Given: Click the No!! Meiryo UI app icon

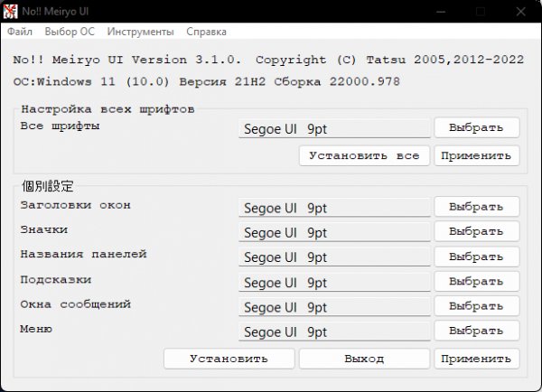Looking at the screenshot, I should pos(10,12).
